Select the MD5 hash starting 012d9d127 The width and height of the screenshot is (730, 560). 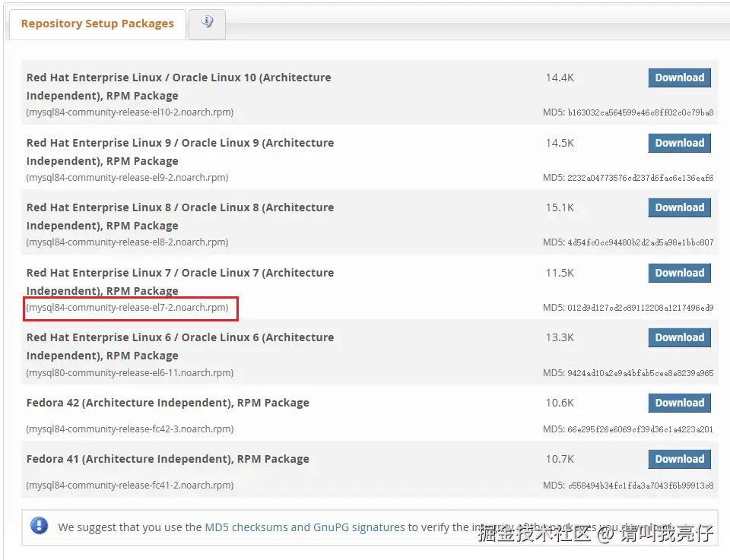(x=640, y=308)
